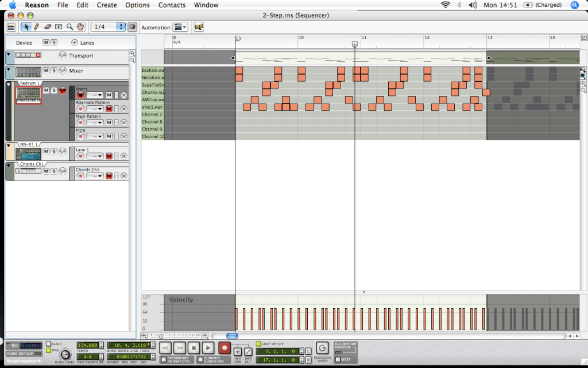Open the Automation dropdown menu
Image resolution: width=588 pixels, height=368 pixels.
click(180, 27)
